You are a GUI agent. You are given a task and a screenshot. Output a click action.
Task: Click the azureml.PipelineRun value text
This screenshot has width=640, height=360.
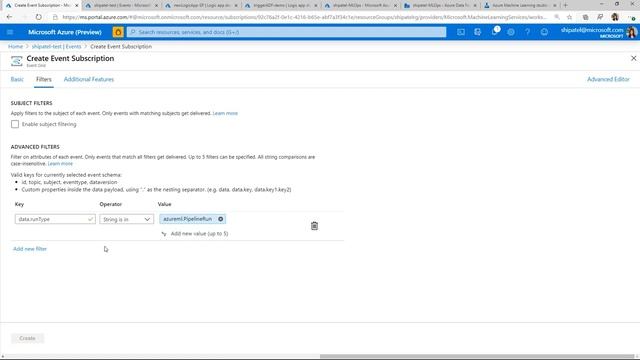(187, 219)
